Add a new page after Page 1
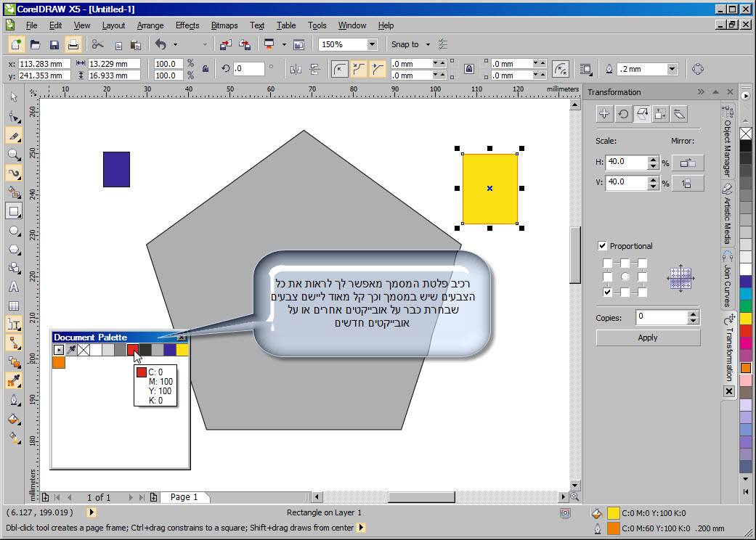The image size is (756, 540). point(153,497)
